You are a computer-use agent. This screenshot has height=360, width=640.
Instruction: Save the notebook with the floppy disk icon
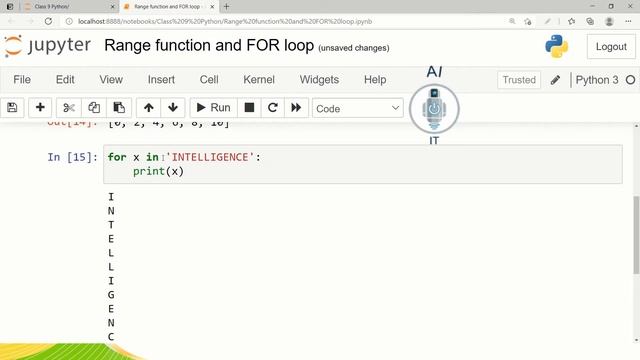tap(12, 108)
